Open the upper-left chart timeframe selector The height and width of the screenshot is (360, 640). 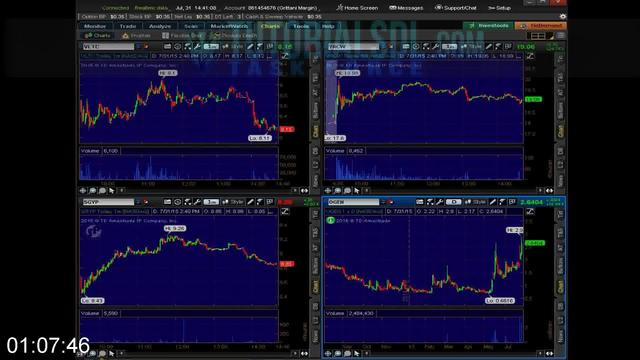click(211, 47)
